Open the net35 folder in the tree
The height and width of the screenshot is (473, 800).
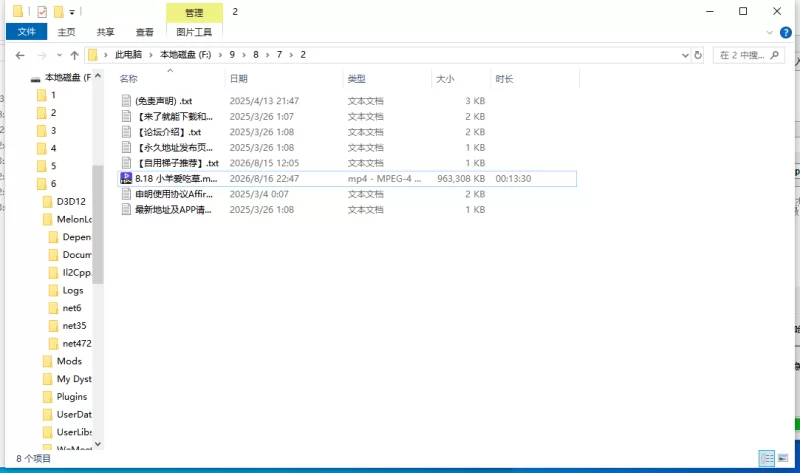(x=74, y=326)
